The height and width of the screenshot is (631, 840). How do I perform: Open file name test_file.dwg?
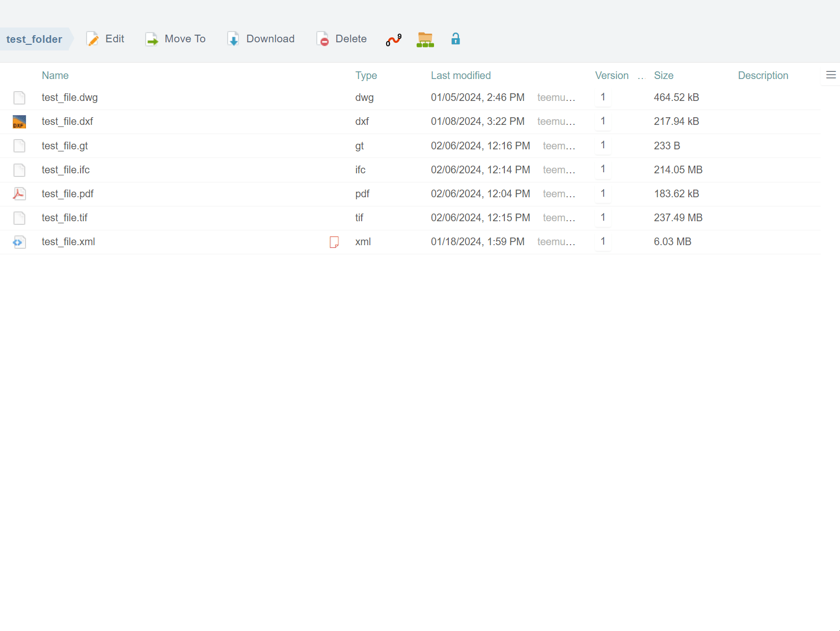(x=70, y=97)
